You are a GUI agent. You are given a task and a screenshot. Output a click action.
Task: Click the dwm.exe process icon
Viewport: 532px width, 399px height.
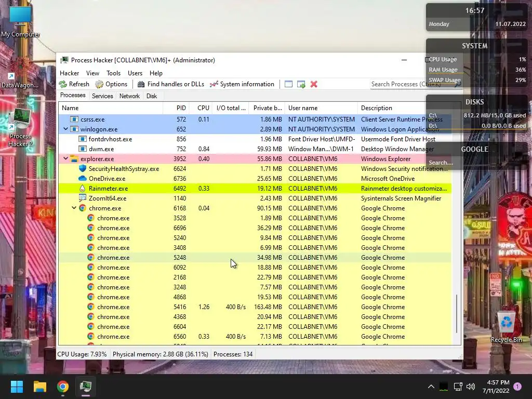[x=83, y=149]
